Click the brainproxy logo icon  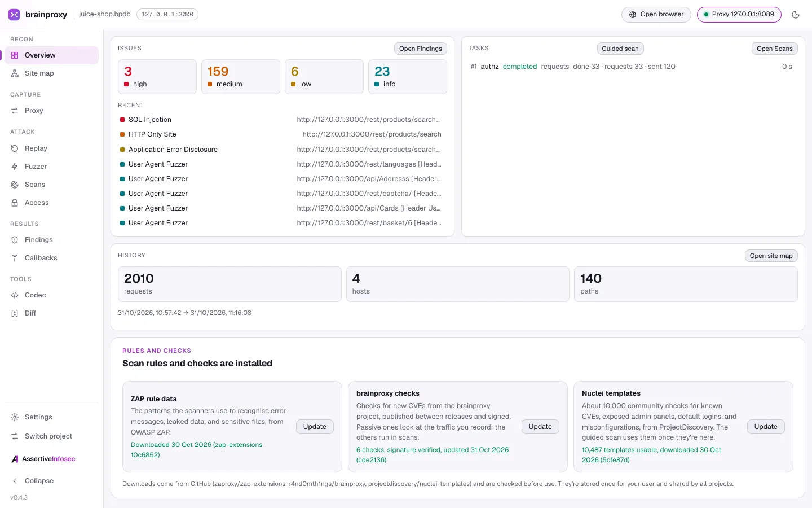[x=14, y=15]
